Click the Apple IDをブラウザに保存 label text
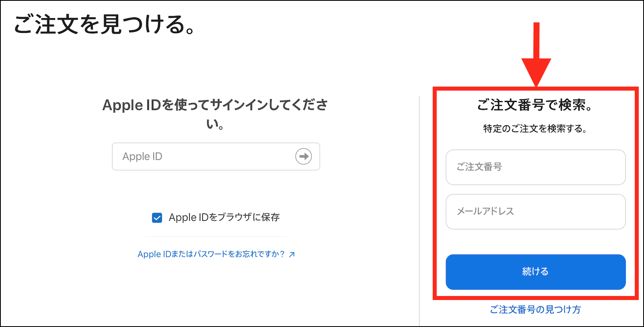This screenshot has height=327, width=644. pyautogui.click(x=224, y=217)
